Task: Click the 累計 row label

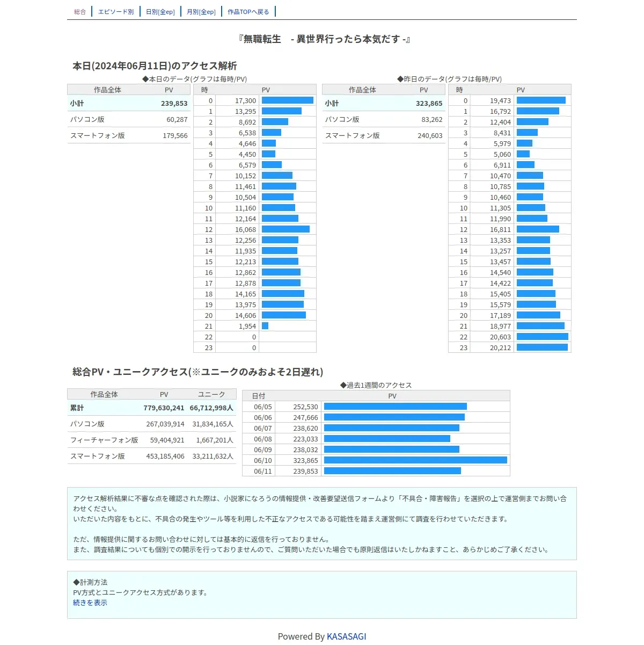Action: click(x=77, y=408)
